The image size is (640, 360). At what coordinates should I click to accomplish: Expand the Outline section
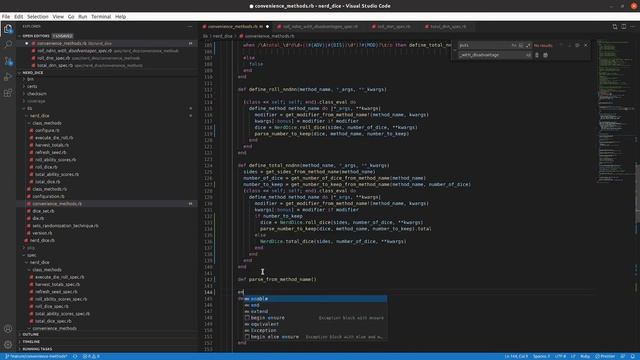31,334
